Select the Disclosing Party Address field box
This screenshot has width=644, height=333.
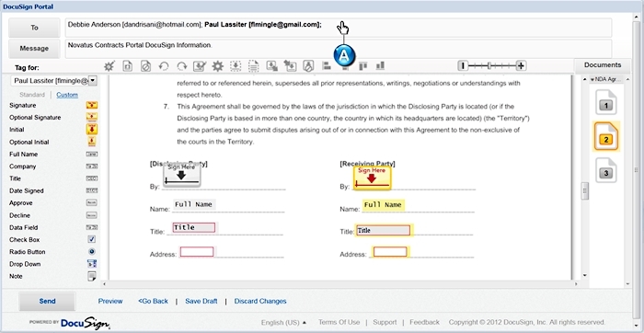[x=197, y=252]
